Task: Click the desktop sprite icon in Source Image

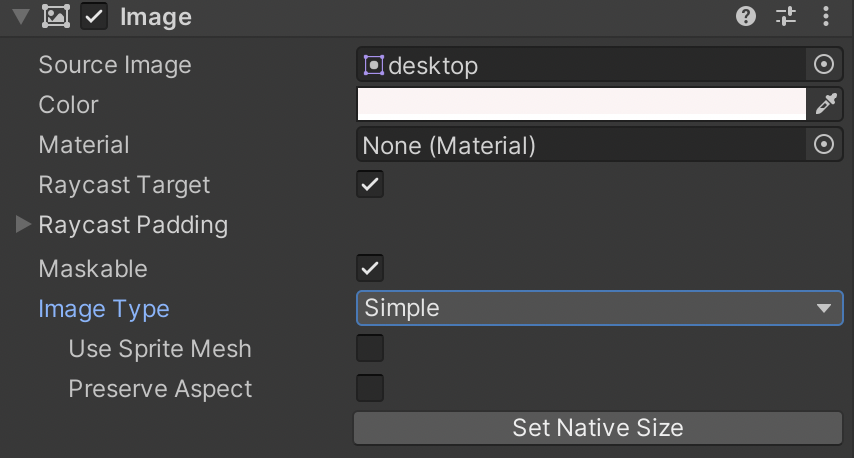Action: coord(373,66)
